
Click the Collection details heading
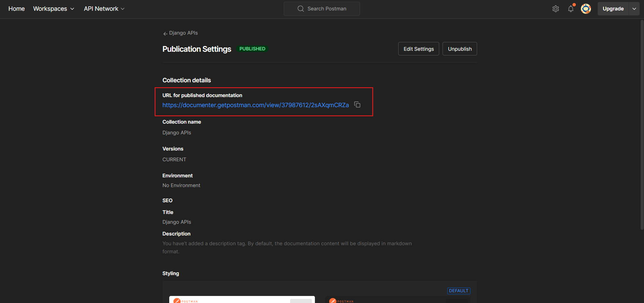187,80
